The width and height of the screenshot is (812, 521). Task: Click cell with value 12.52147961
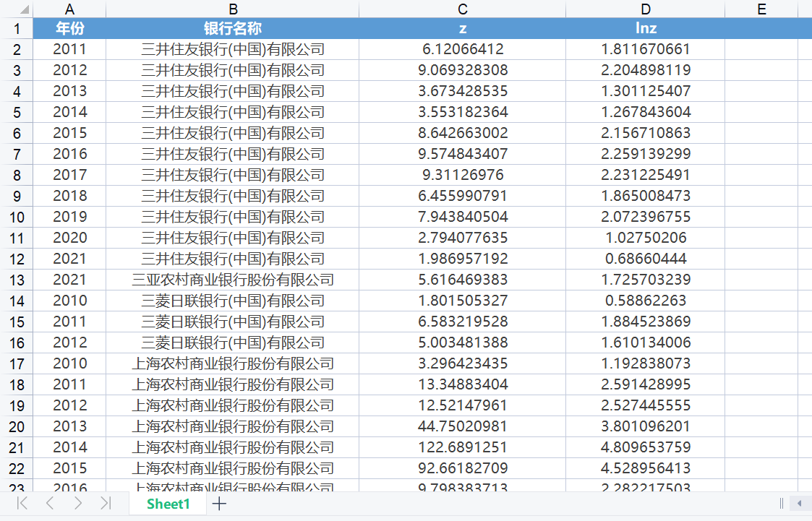pos(463,405)
